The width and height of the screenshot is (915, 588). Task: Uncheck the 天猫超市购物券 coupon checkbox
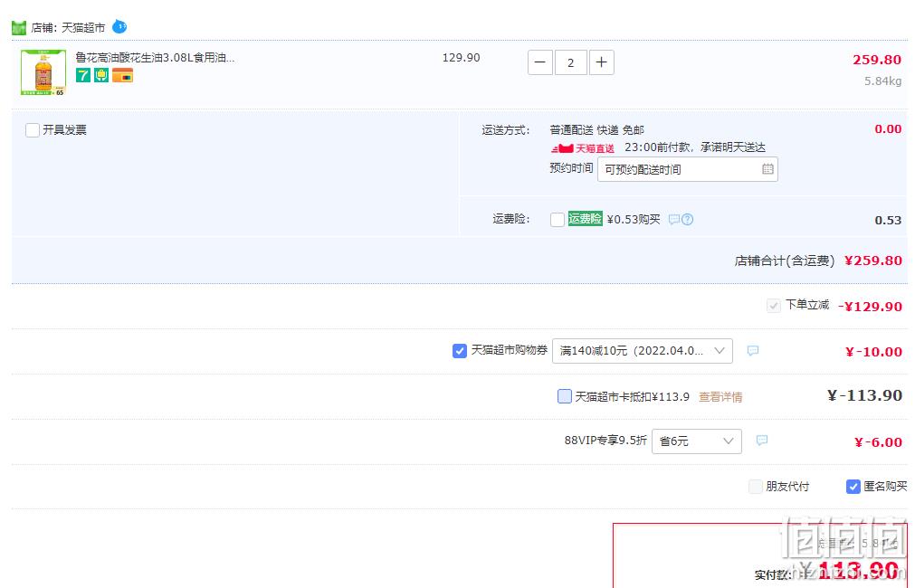[459, 351]
